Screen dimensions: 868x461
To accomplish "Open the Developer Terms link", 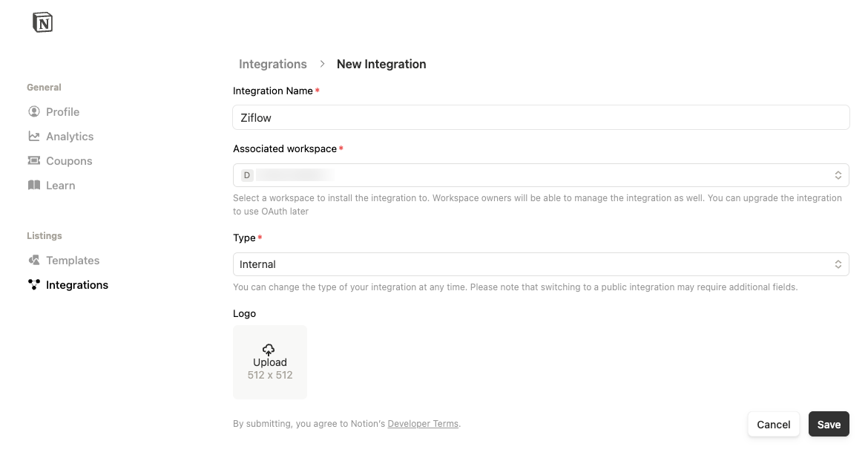I will (423, 424).
